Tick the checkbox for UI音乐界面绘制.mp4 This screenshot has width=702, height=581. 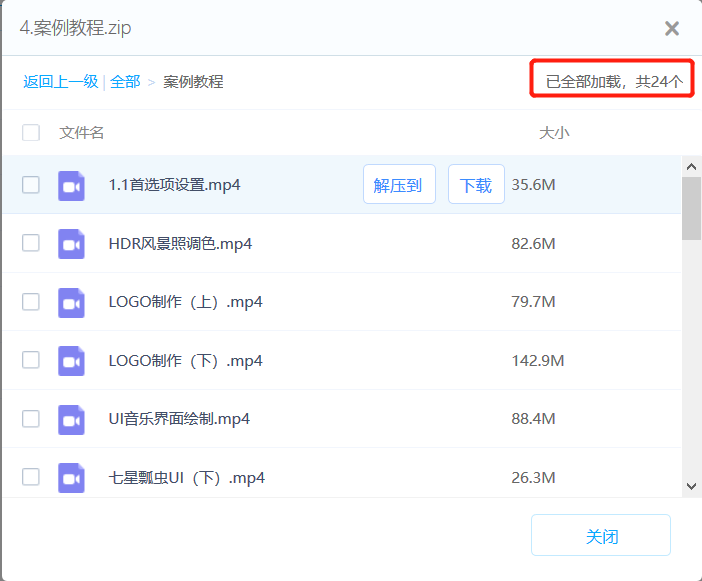pos(31,419)
